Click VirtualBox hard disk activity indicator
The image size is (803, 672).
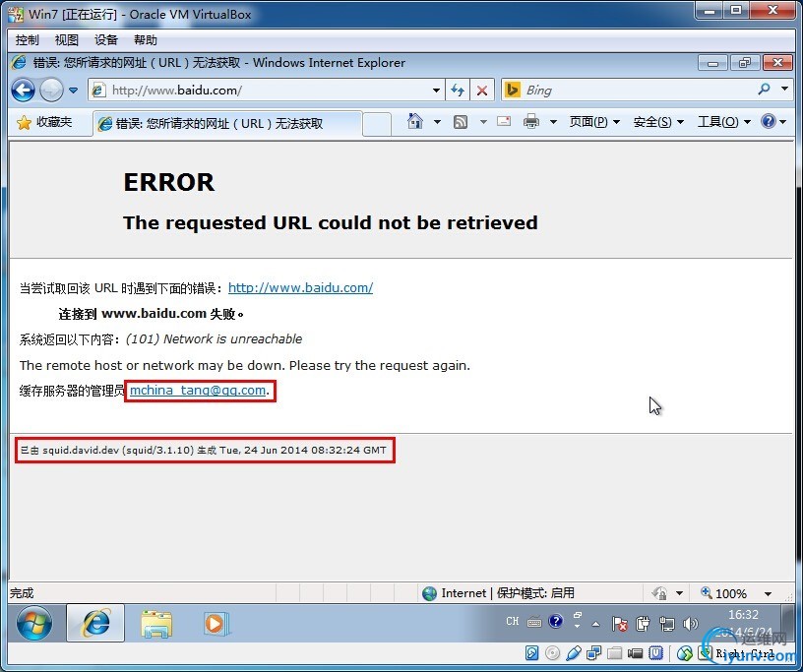tap(532, 653)
